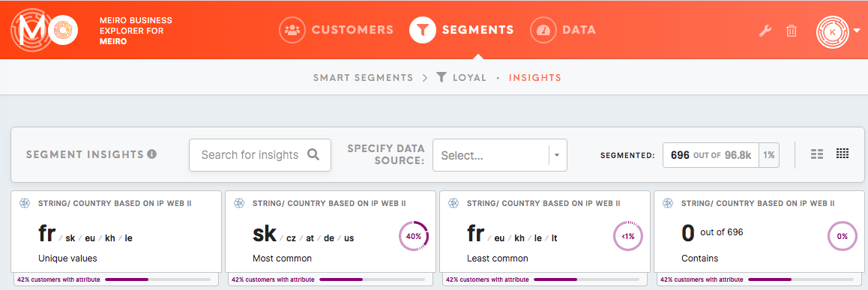The width and height of the screenshot is (868, 290).
Task: Click Meiro Business Explorer title text
Action: click(x=136, y=31)
